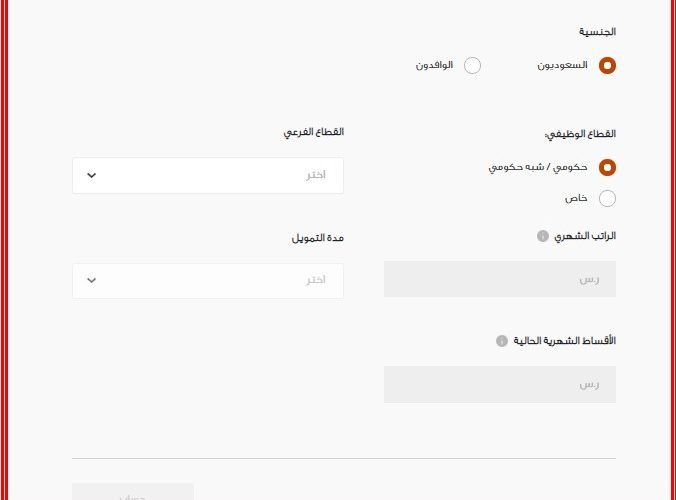Image resolution: width=676 pixels, height=500 pixels.
Task: Choose the خاص sector radio button
Action: 607,198
